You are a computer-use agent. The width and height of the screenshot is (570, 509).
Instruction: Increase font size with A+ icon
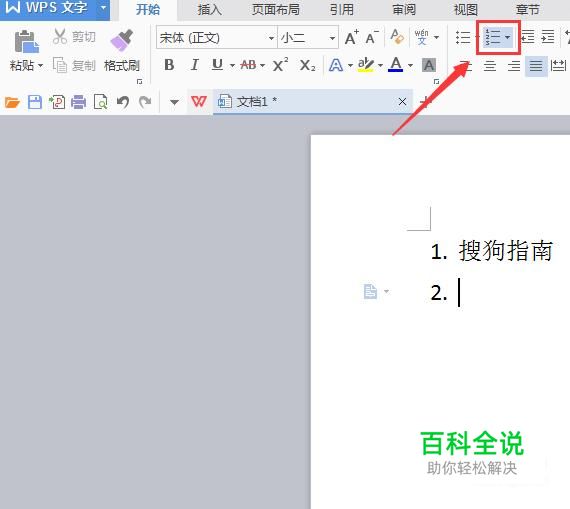(352, 37)
